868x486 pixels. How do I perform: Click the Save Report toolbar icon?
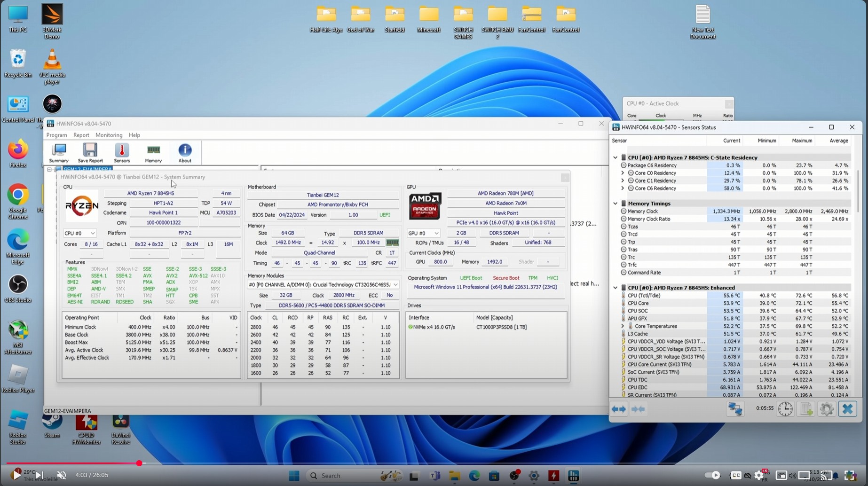point(90,153)
